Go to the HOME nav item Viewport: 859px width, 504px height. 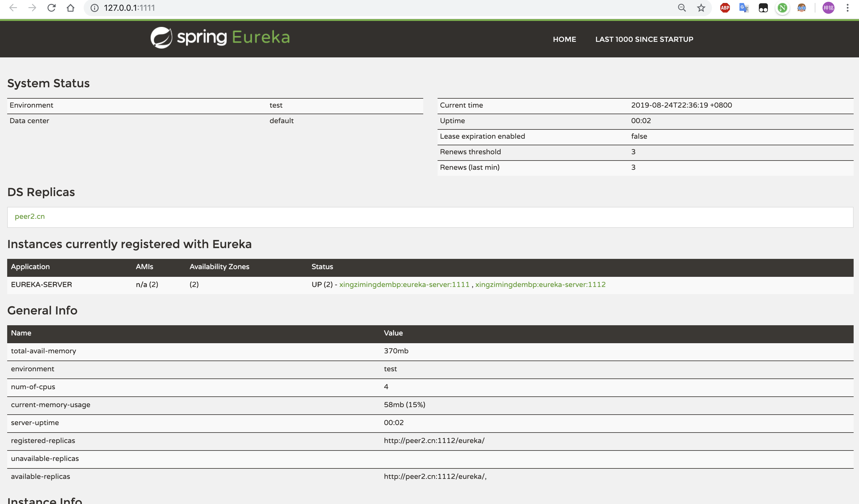(x=565, y=39)
